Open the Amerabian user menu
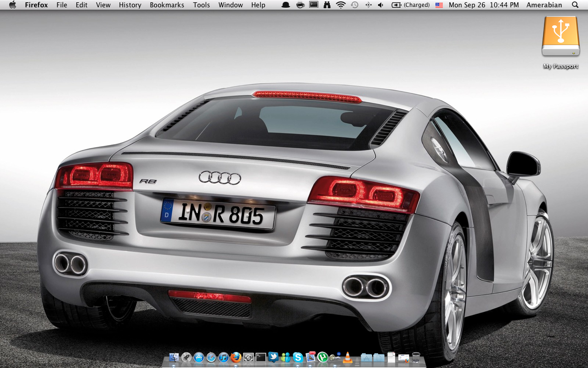 pos(544,5)
